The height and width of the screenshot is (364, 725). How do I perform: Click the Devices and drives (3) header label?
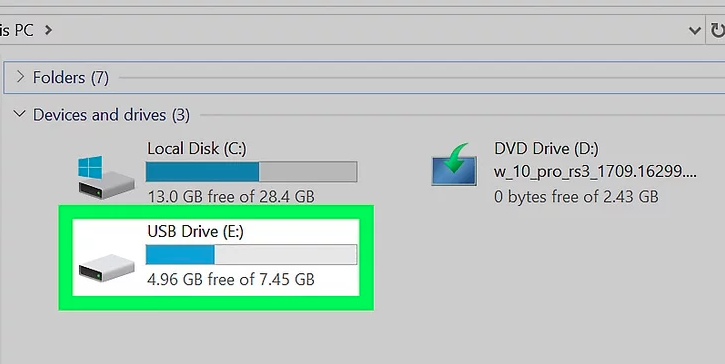pos(111,115)
